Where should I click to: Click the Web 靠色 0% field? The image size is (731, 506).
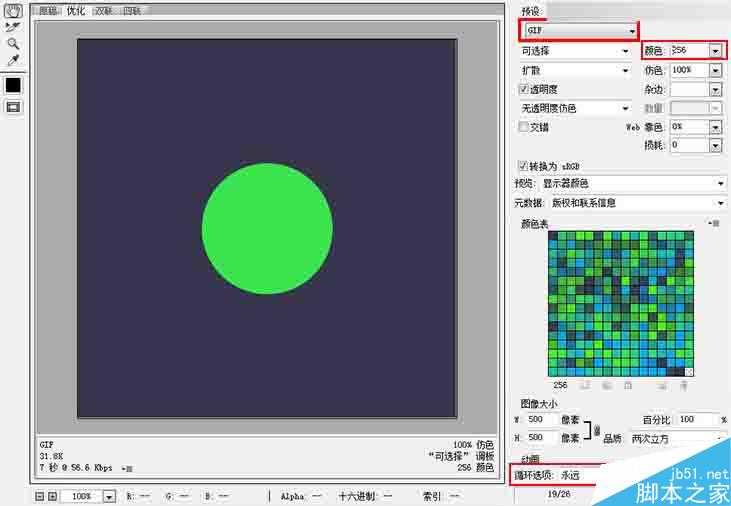[x=690, y=127]
